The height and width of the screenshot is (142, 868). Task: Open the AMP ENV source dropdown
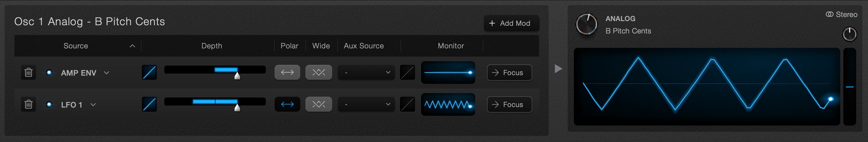point(85,73)
